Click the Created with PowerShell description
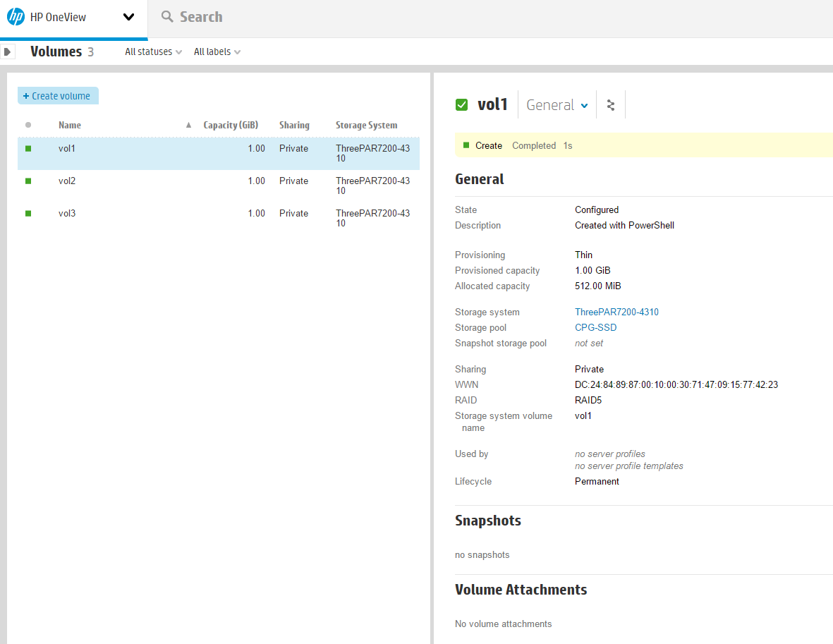 coord(624,225)
